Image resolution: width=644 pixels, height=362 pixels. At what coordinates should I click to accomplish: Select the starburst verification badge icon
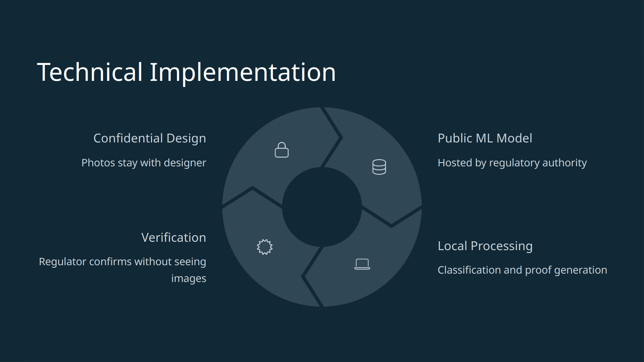tap(265, 247)
